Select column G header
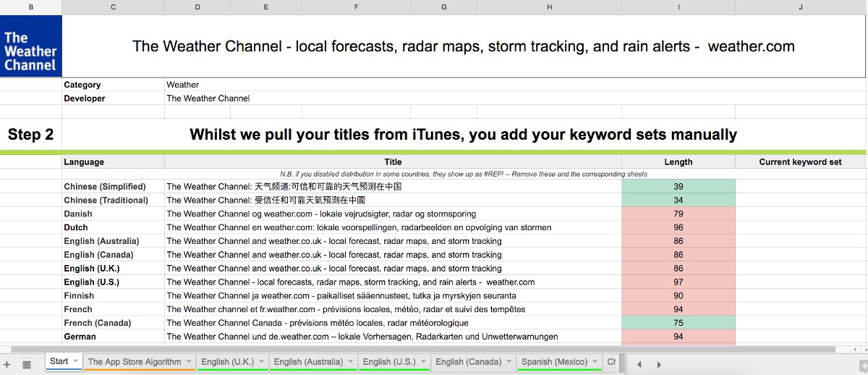The image size is (868, 375). tap(443, 7)
